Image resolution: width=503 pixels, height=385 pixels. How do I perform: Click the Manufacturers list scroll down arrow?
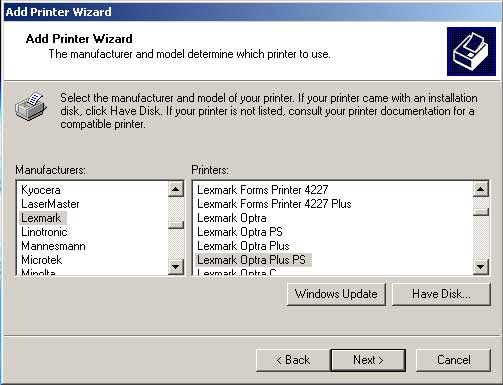176,266
